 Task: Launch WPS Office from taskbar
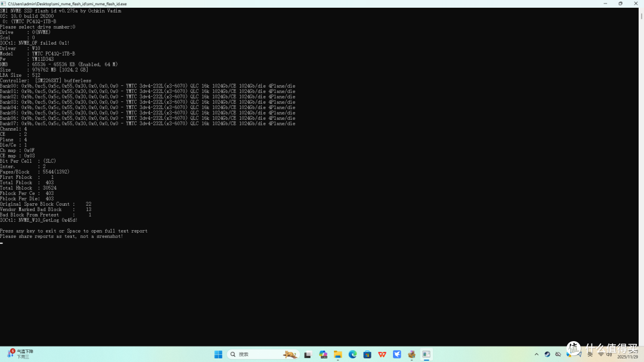click(x=382, y=354)
